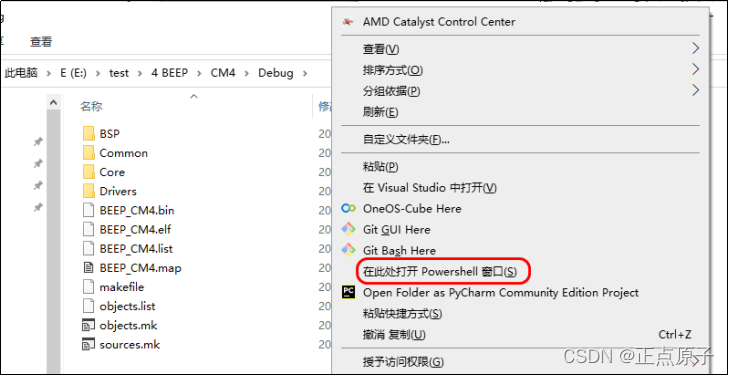Viewport: 729px width, 376px height.
Task: Sort by the 名称 column header
Action: [92, 106]
